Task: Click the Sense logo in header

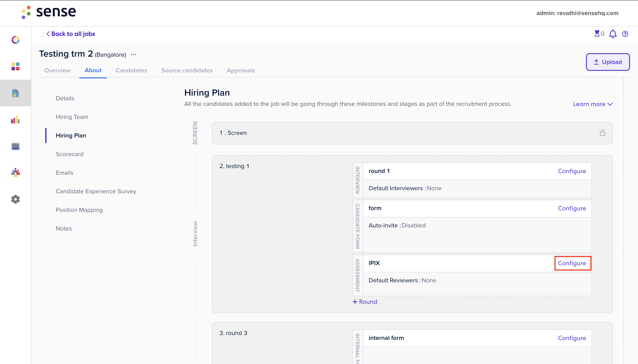Action: click(x=49, y=12)
